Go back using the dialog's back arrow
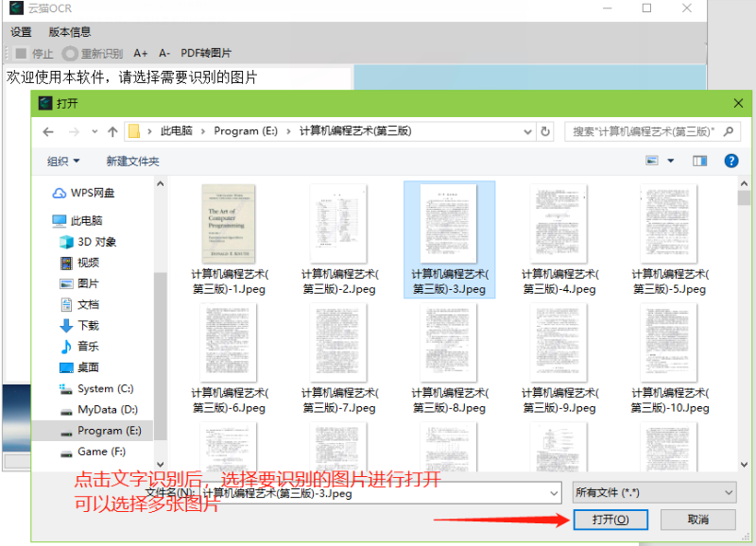 pos(48,131)
